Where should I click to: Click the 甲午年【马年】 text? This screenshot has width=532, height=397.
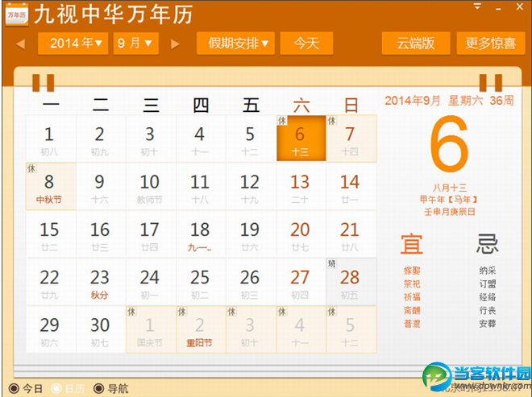click(449, 200)
